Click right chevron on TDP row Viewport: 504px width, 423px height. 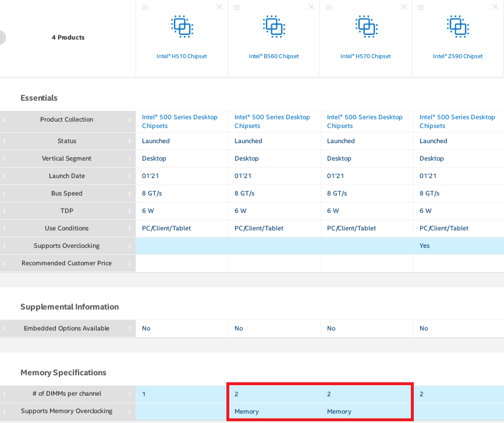(130, 211)
